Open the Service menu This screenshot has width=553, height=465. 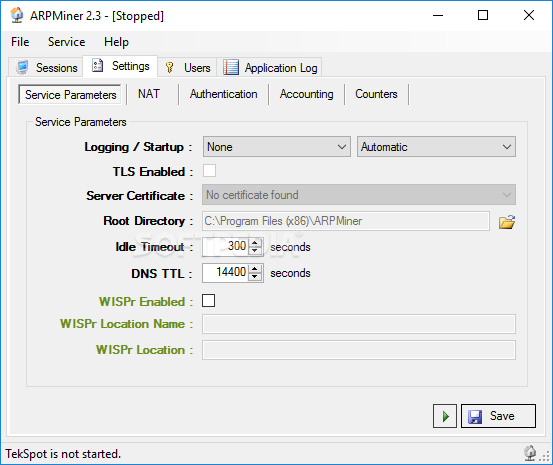(x=66, y=42)
